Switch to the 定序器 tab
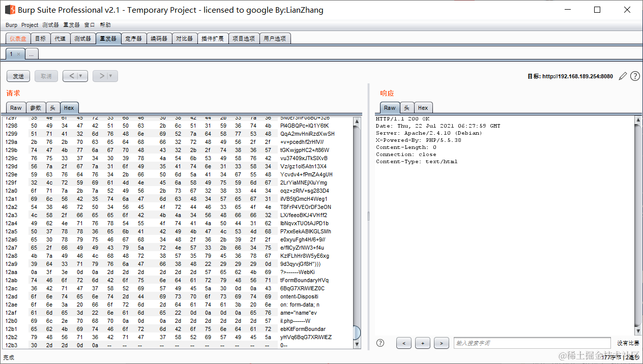The height and width of the screenshot is (364, 643). [x=134, y=39]
